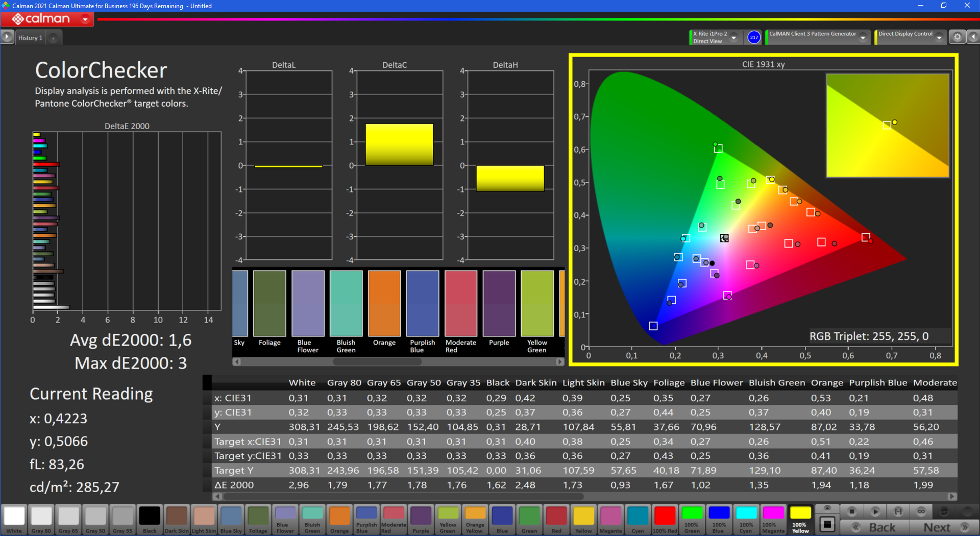Select the Cyan patch

tap(638, 519)
